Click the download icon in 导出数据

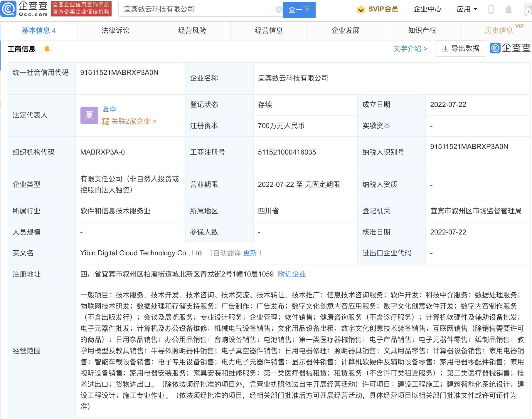point(445,49)
